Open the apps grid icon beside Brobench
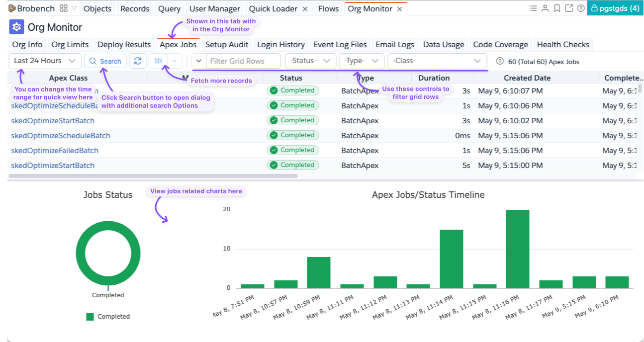The width and height of the screenshot is (644, 342). tap(63, 8)
